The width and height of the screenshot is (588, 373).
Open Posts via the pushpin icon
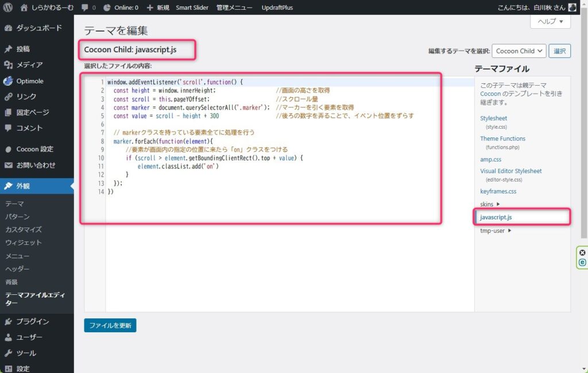click(9, 49)
